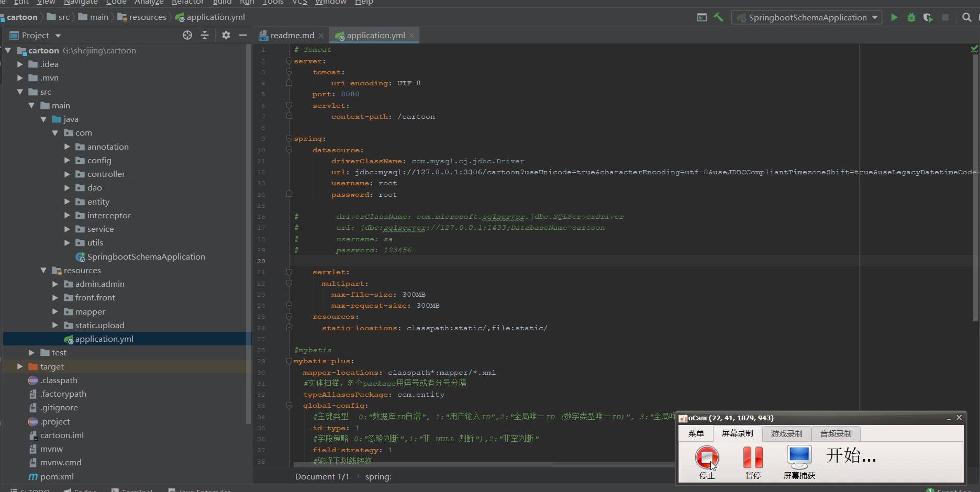Viewport: 980px width, 492px height.
Task: Click the Build project hammer icon
Action: coord(719,17)
